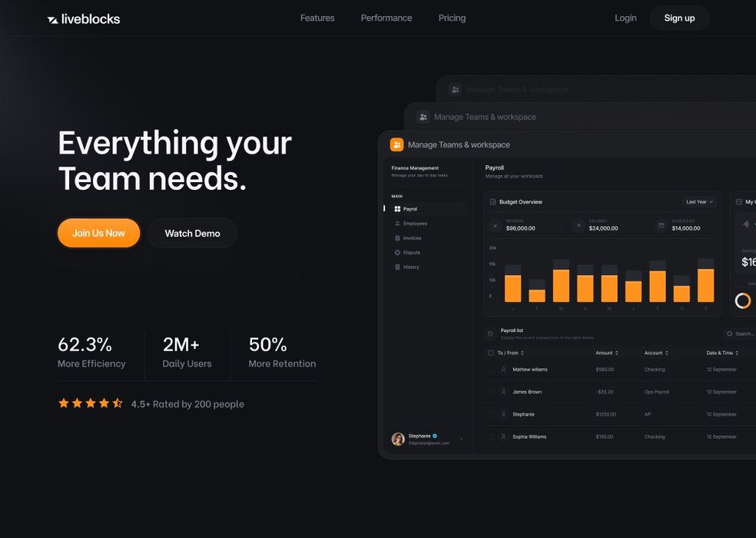Toggle the select-all checkbox beside To / From

[x=491, y=353]
